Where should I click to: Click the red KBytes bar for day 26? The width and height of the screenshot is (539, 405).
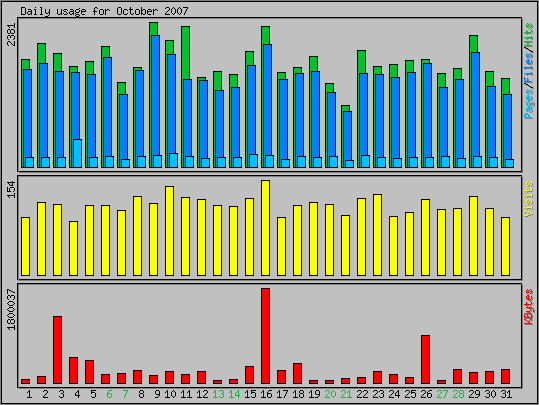click(x=425, y=359)
